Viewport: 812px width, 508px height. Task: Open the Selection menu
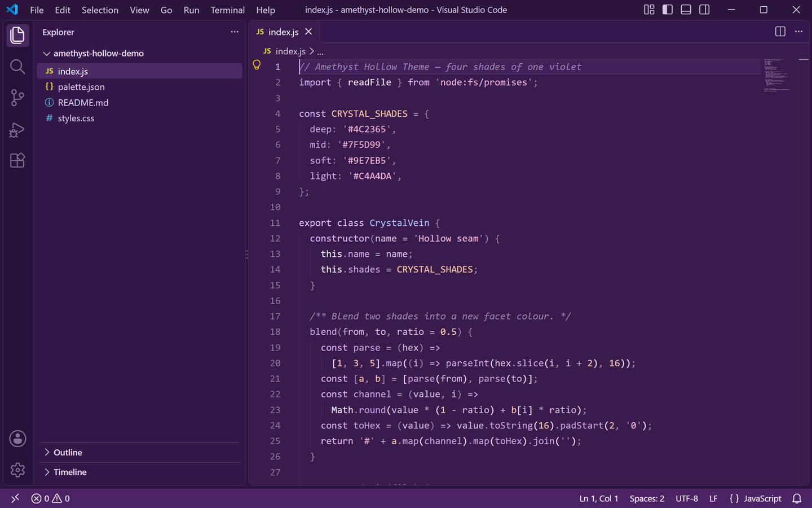[100, 10]
